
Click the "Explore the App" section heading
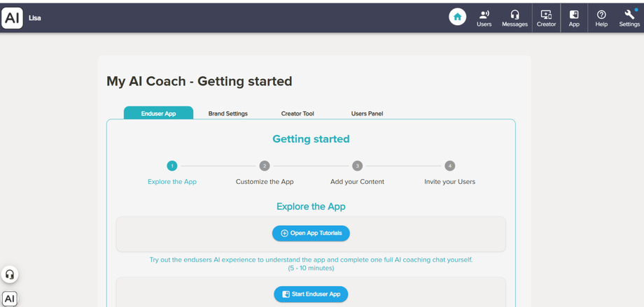(311, 206)
